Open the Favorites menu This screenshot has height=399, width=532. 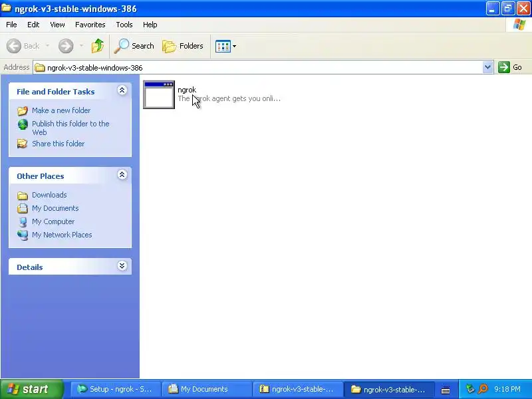90,25
